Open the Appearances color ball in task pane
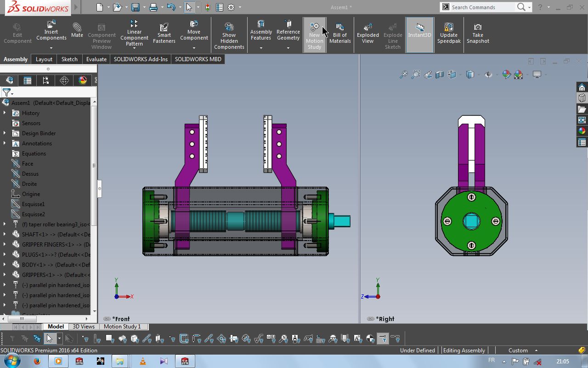 coord(582,131)
